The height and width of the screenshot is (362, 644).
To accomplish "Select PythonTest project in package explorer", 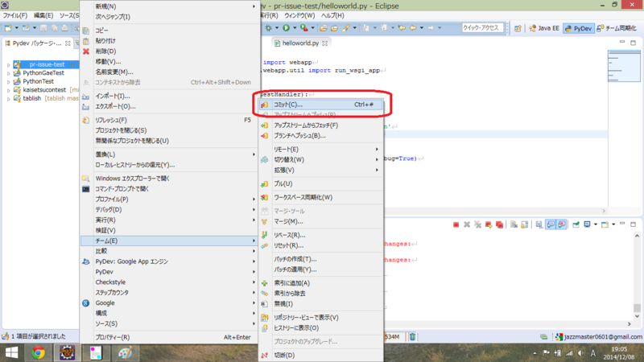I will (38, 81).
